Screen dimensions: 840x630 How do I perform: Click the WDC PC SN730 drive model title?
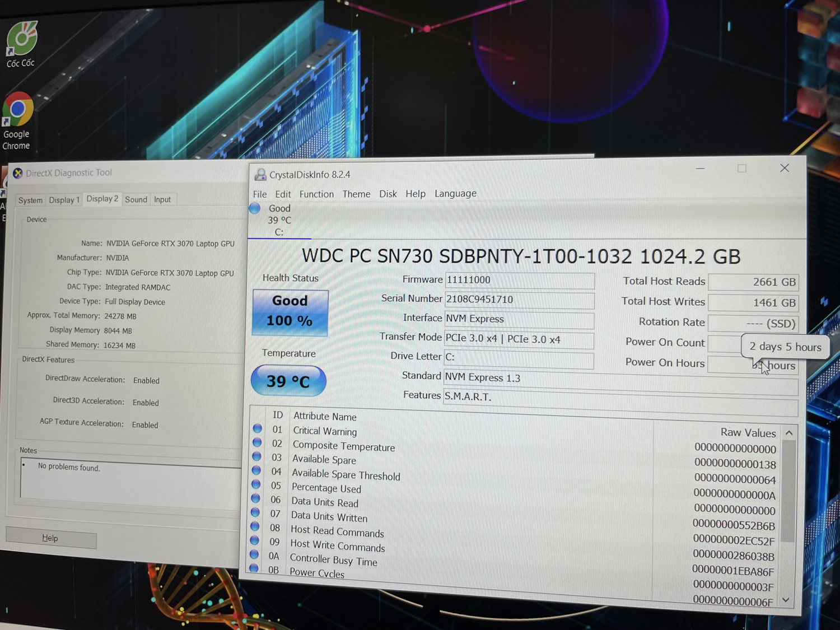pos(521,256)
